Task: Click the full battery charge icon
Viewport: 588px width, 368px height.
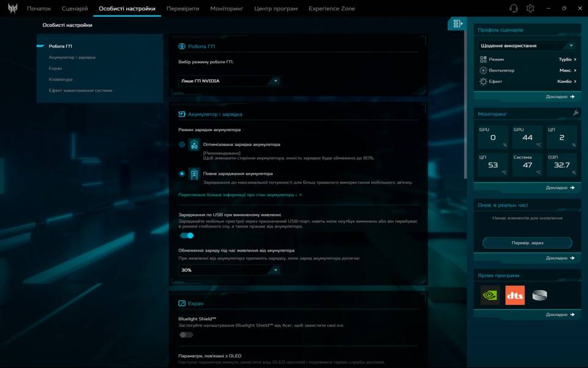Action: tap(194, 174)
